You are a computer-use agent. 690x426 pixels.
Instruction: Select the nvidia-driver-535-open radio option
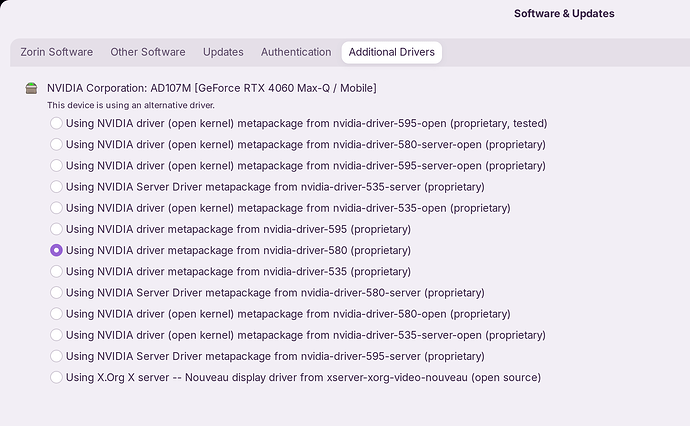click(x=56, y=208)
